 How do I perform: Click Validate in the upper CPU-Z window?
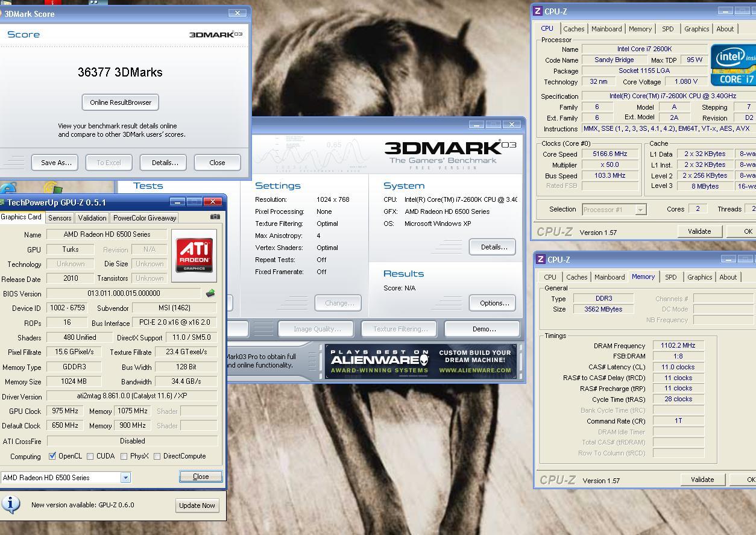[699, 231]
